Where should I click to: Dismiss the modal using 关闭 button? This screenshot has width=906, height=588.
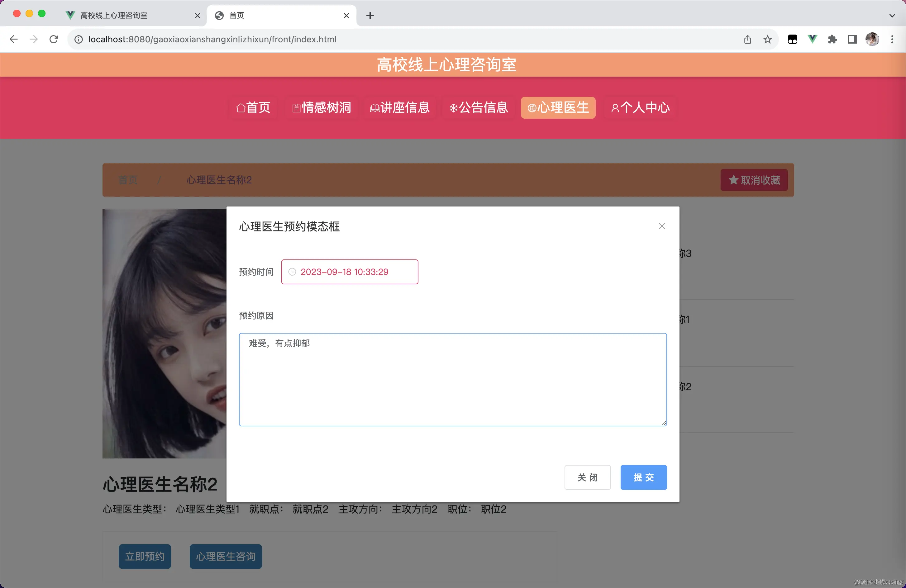587,478
